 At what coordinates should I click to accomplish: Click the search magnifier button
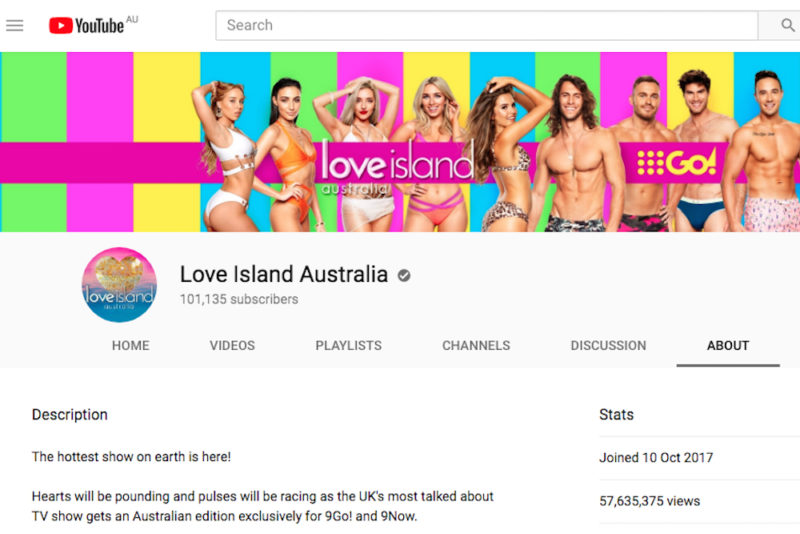pos(787,25)
